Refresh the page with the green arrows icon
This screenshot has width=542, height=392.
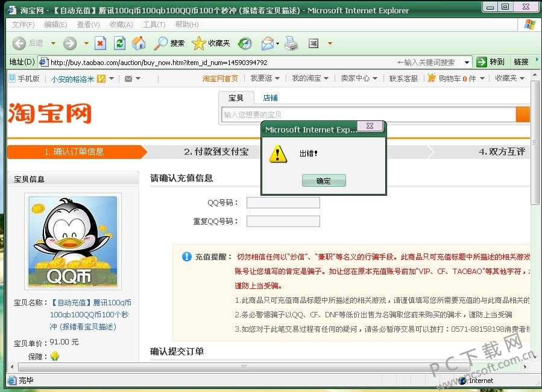[119, 43]
